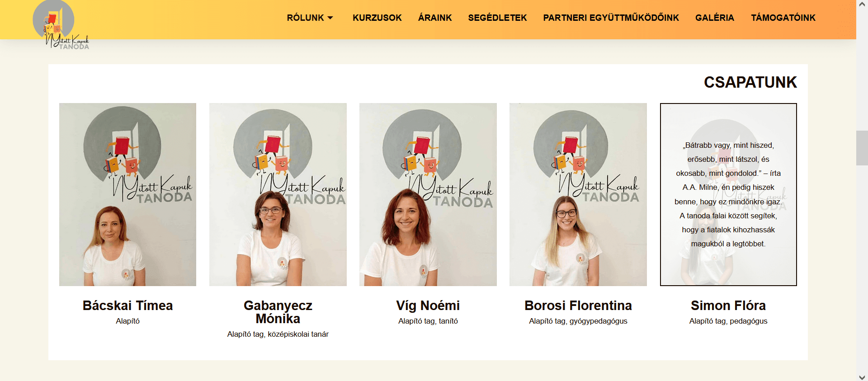The height and width of the screenshot is (381, 868).
Task: Click Gabanyecz Mónika's portrait photo
Action: coord(278,194)
